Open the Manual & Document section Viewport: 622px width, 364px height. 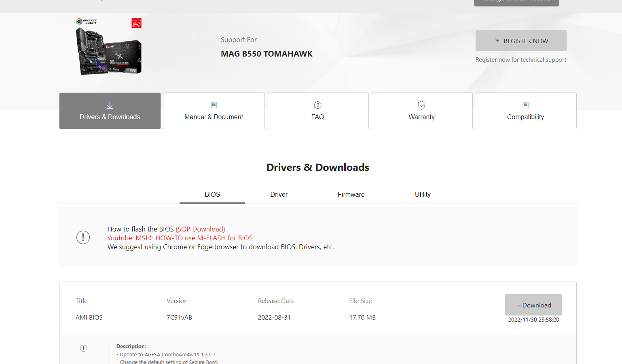coord(214,111)
